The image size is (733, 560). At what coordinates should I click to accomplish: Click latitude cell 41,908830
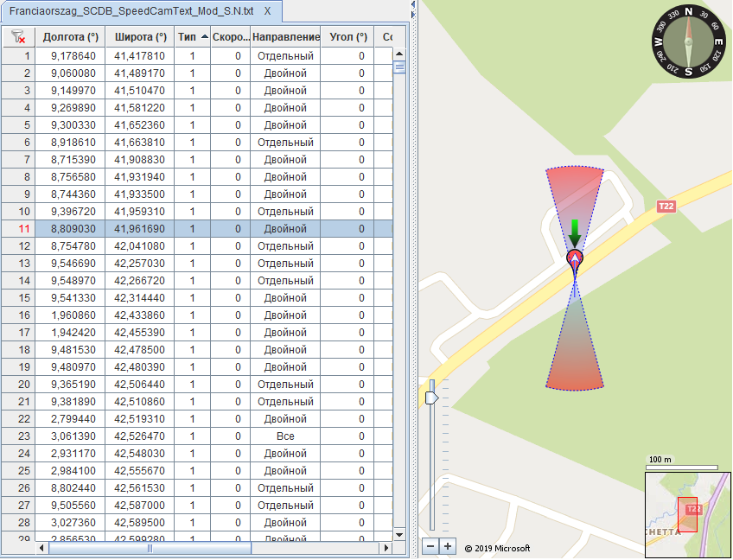tap(140, 160)
